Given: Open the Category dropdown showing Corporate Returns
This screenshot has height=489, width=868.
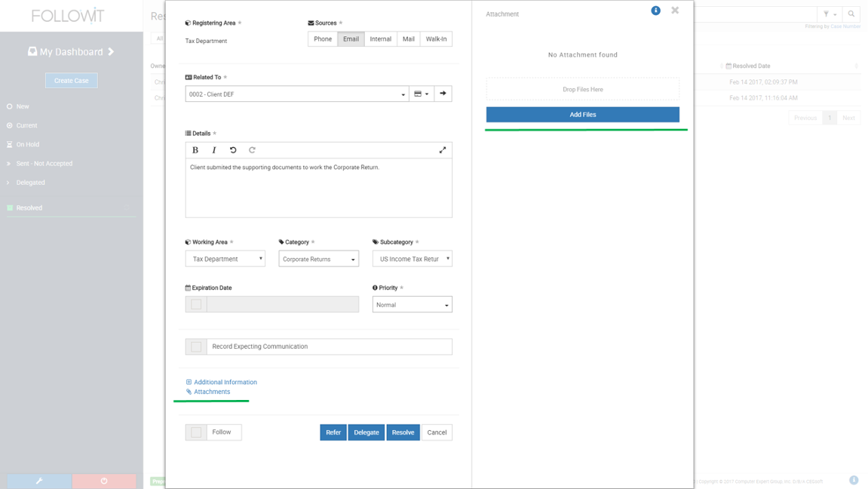Looking at the screenshot, I should [318, 259].
